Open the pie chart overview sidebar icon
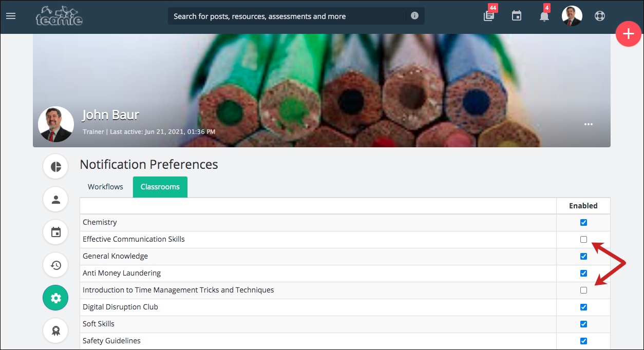644x350 pixels. (x=55, y=167)
